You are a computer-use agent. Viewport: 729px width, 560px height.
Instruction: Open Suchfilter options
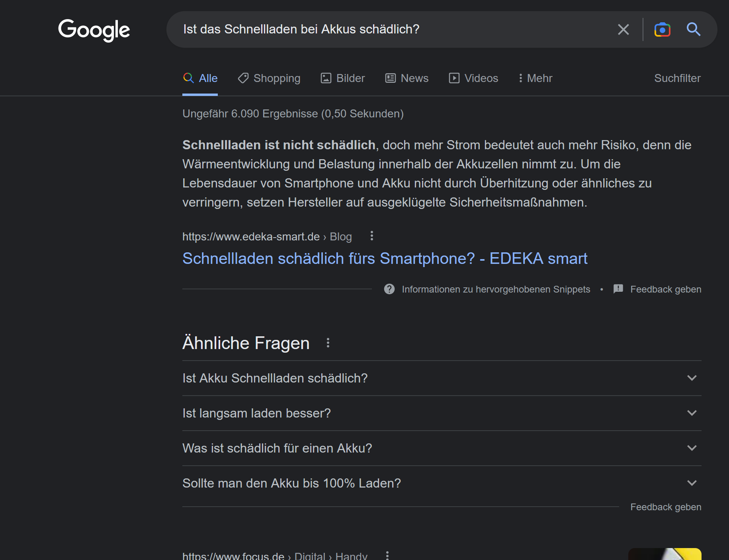[x=677, y=78]
